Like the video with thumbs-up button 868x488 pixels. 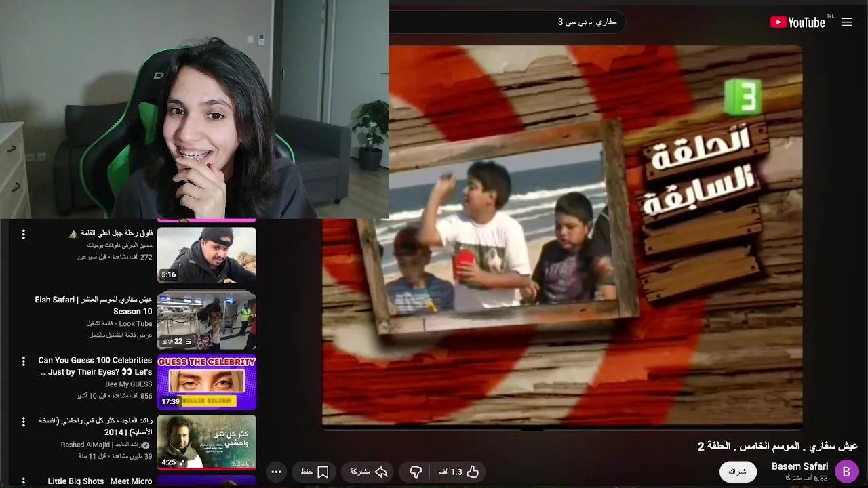point(473,472)
